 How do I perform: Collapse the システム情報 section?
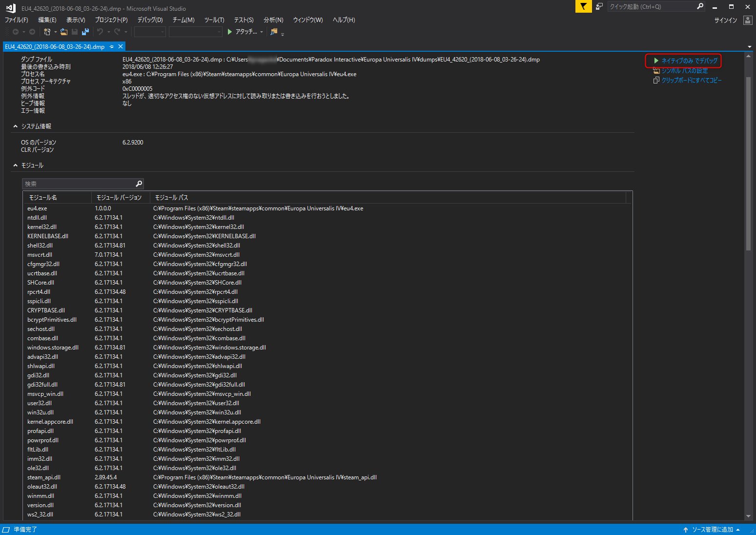click(15, 126)
